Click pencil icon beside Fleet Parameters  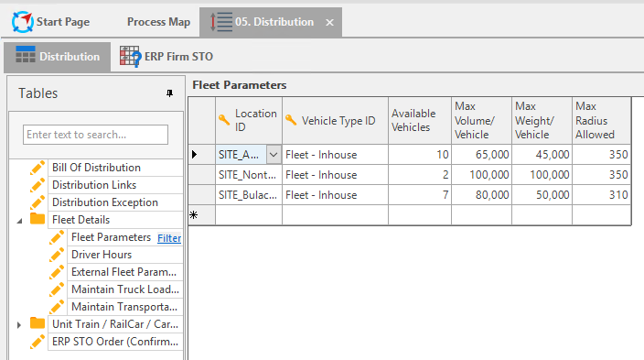[x=57, y=237]
